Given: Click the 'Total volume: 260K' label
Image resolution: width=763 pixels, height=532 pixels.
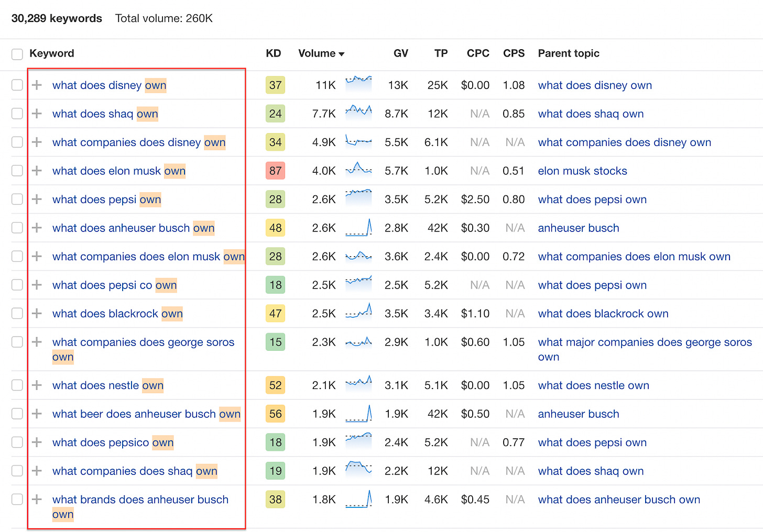Looking at the screenshot, I should (x=164, y=18).
